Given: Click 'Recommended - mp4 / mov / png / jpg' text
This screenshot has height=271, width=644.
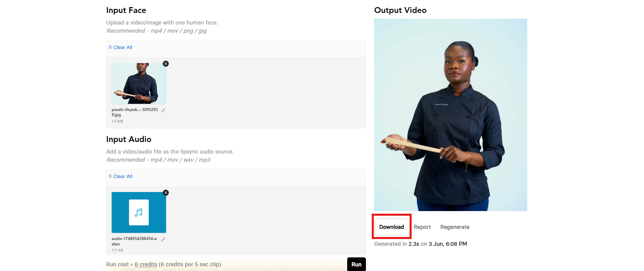Looking at the screenshot, I should [157, 31].
